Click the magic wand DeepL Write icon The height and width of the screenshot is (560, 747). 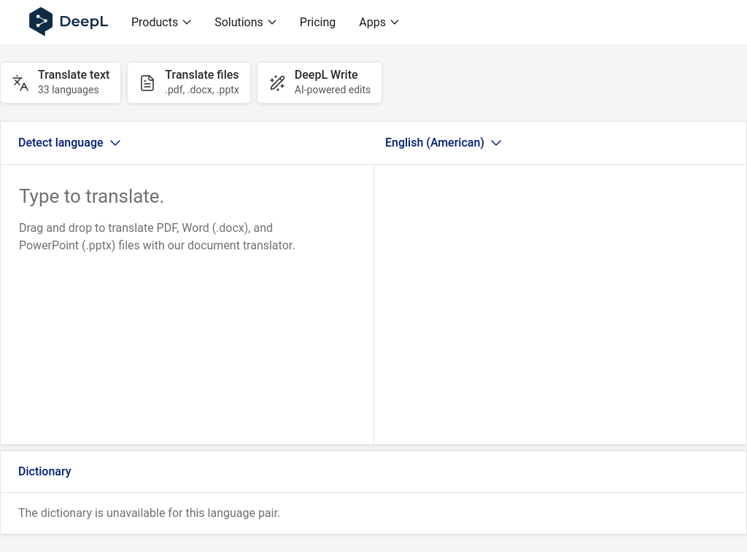(x=277, y=83)
